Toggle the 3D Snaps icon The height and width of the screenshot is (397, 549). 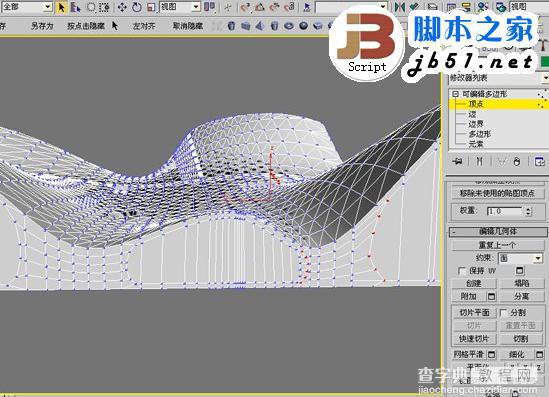click(x=245, y=7)
